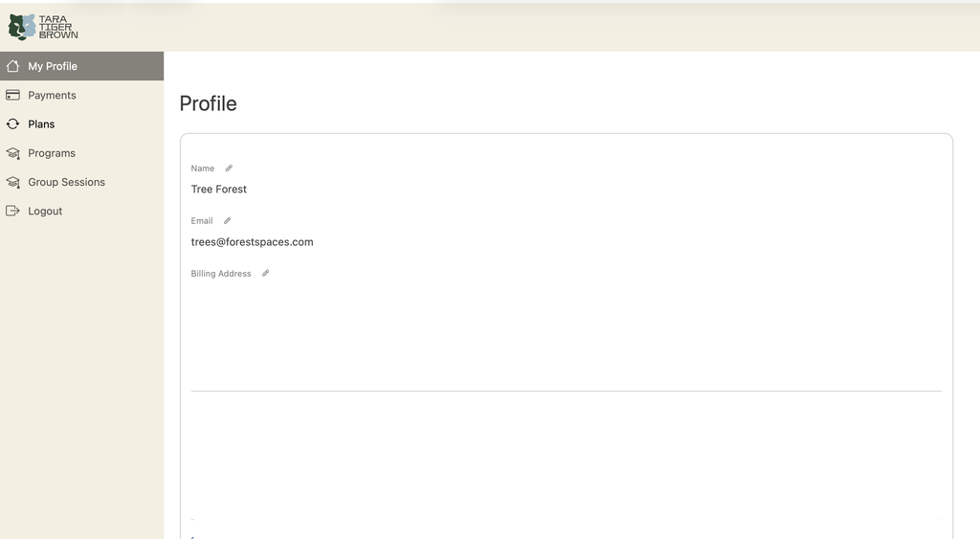Click the graduation cap icon beside Group Sessions
The height and width of the screenshot is (539, 980).
click(12, 182)
